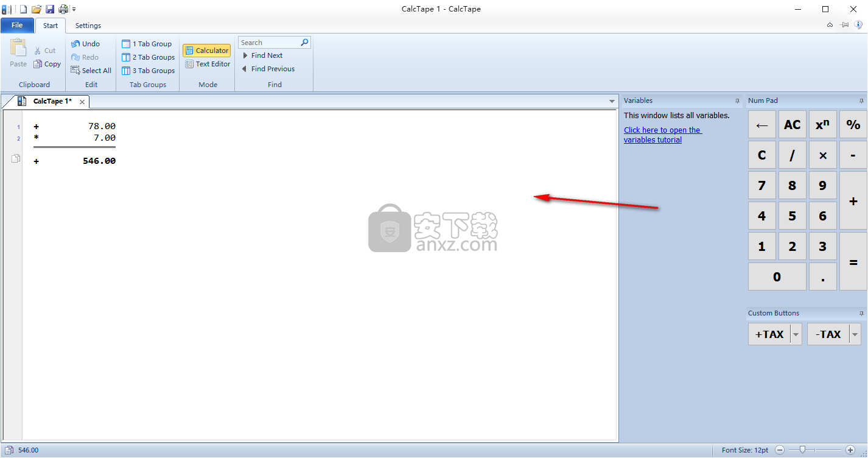Open the info help icon at top right
The height and width of the screenshot is (458, 868).
click(858, 25)
